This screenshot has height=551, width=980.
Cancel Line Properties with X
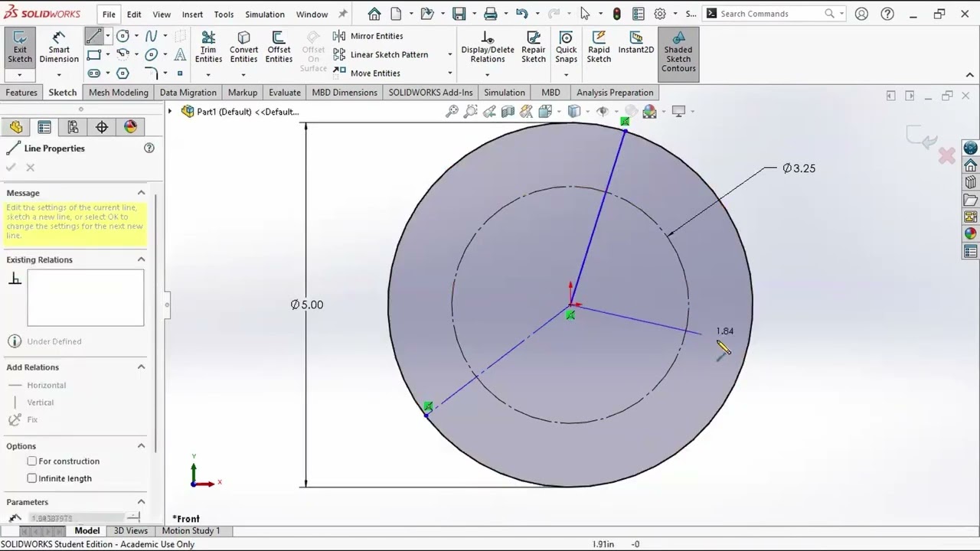[x=30, y=168]
